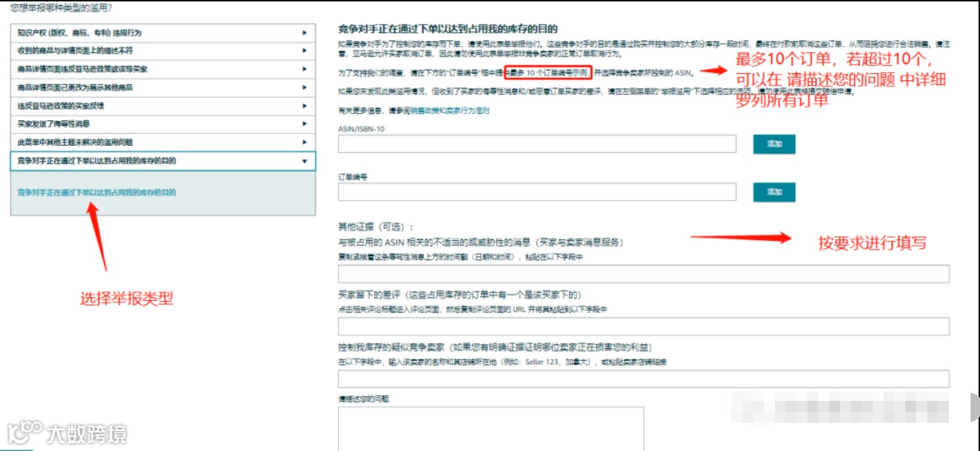The height and width of the screenshot is (451, 980).
Task: Expand the 商品详情页面违反亚马逊政策或误导买家 row
Action: [163, 69]
